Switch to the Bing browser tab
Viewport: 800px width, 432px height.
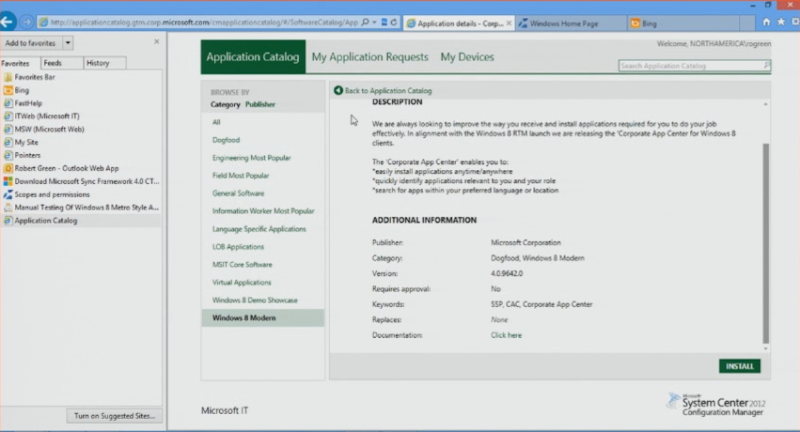[684, 23]
